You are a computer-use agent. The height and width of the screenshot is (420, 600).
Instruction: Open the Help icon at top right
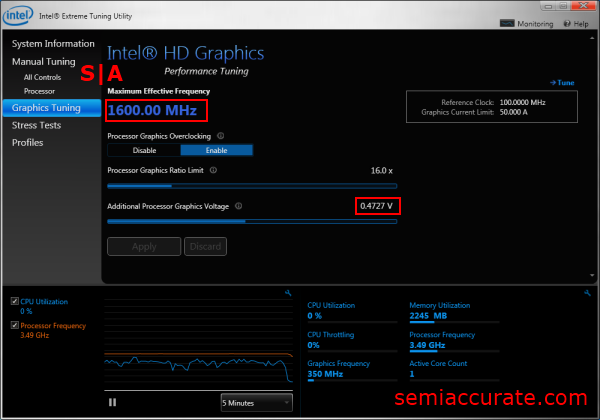pos(566,23)
